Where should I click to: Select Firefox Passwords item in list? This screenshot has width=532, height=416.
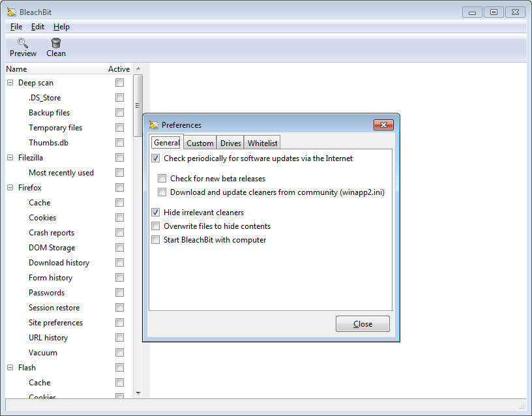(x=46, y=293)
